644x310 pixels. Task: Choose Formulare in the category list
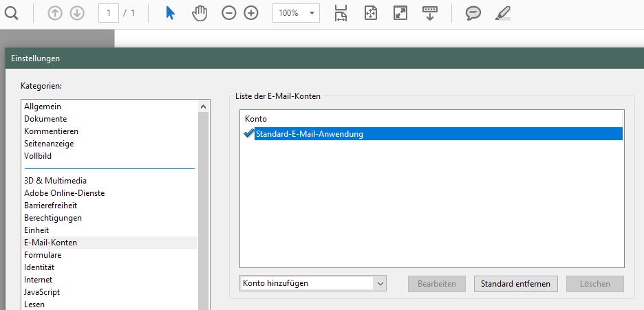coord(43,255)
